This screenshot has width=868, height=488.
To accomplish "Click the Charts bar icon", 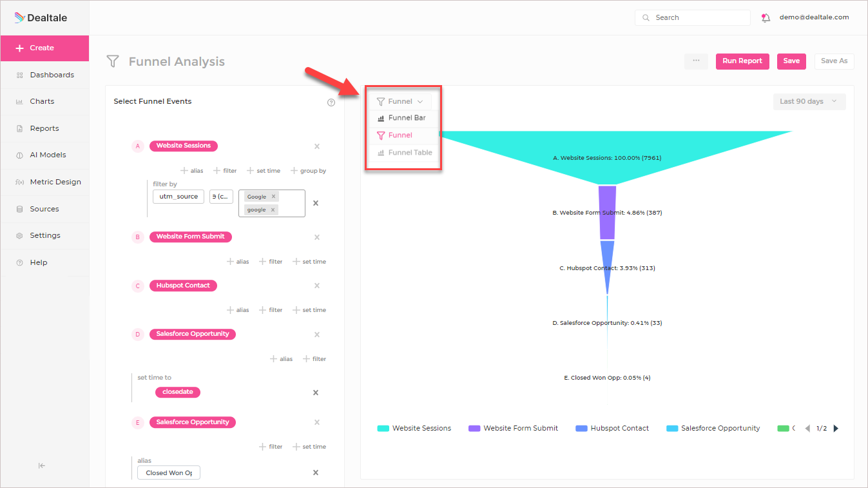I will point(19,101).
